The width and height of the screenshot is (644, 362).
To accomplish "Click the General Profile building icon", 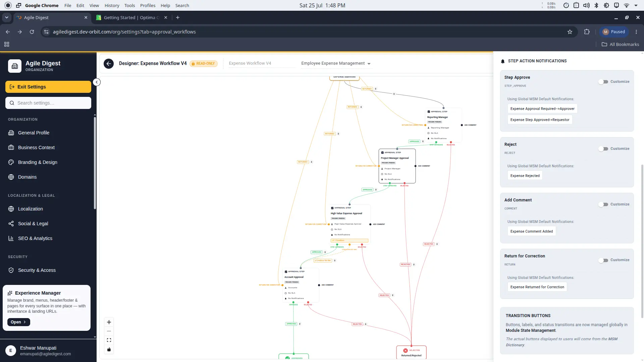I will (11, 133).
